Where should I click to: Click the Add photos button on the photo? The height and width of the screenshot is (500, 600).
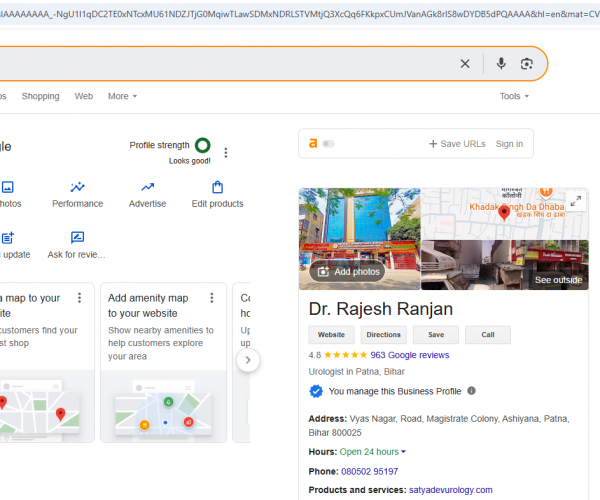(x=347, y=272)
